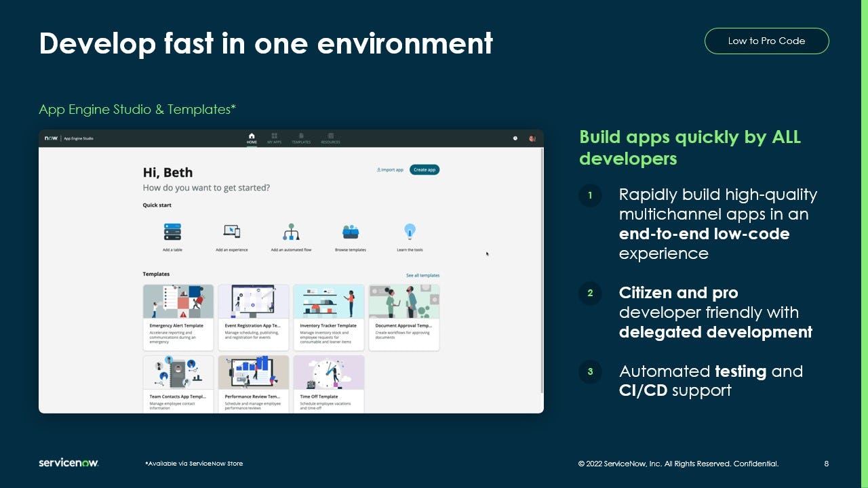
Task: Open the help question mark icon
Action: 515,138
